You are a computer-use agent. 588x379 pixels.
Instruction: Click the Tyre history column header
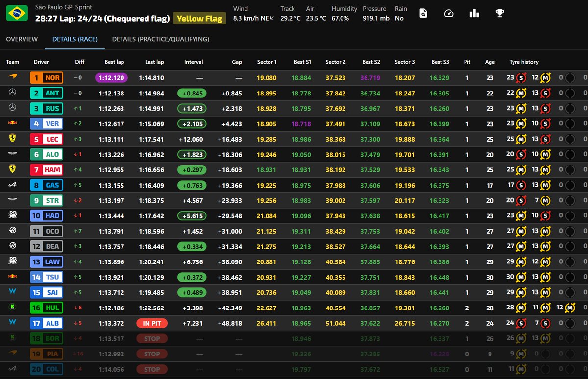(524, 62)
